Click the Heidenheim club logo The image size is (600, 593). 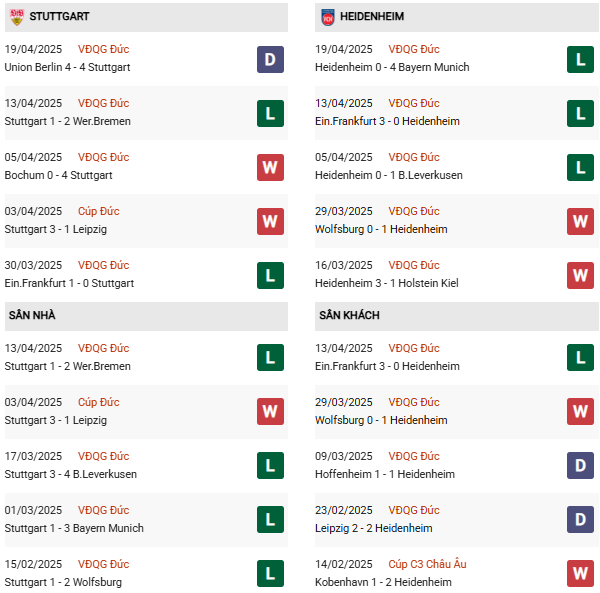pyautogui.click(x=327, y=17)
